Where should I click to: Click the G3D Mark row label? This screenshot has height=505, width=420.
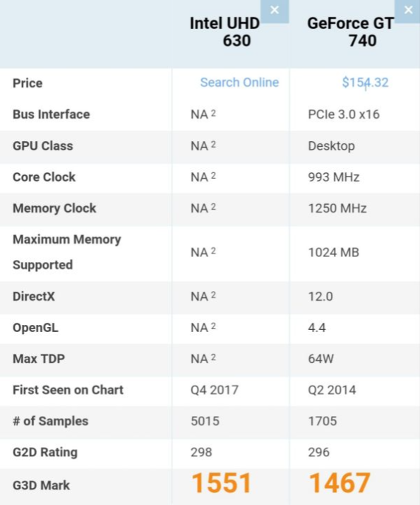(41, 485)
